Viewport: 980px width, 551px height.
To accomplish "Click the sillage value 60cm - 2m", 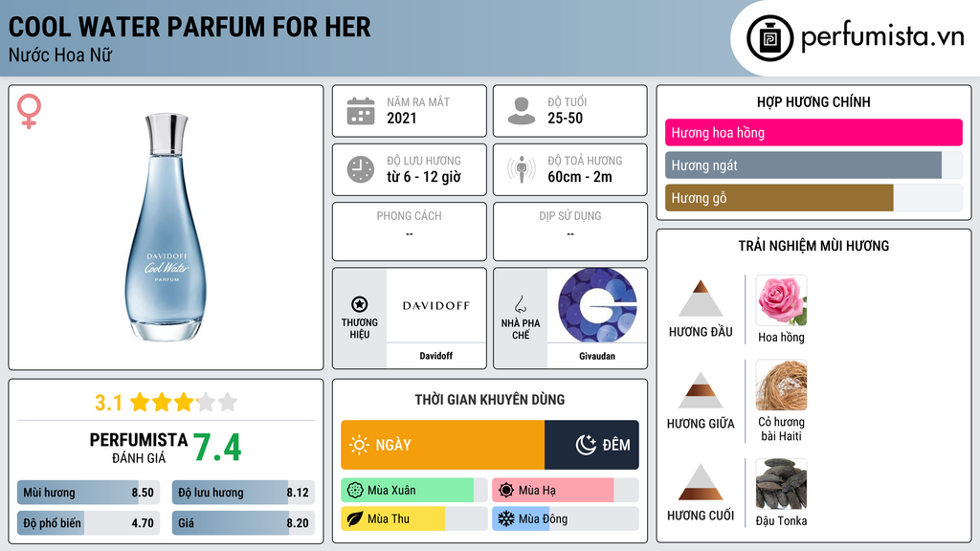I will pos(580,177).
